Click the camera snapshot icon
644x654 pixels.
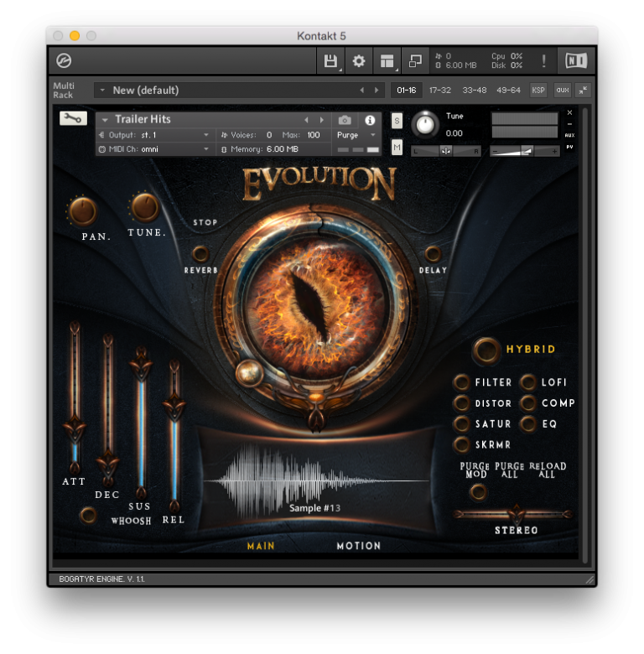click(x=345, y=120)
